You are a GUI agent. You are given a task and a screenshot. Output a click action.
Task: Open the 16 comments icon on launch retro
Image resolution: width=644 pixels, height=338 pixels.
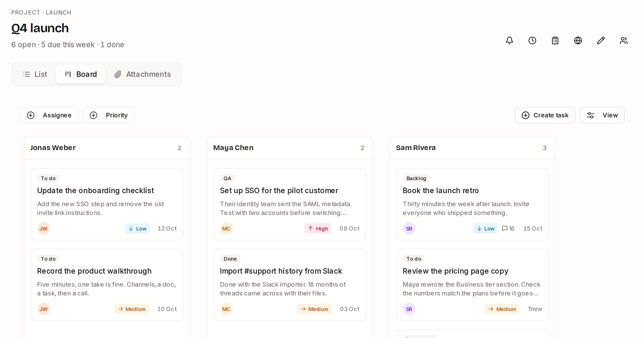[x=508, y=229]
